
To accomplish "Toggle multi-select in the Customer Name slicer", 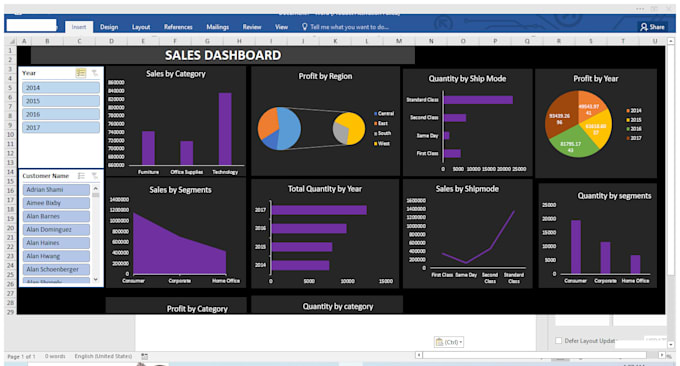I will [81, 176].
